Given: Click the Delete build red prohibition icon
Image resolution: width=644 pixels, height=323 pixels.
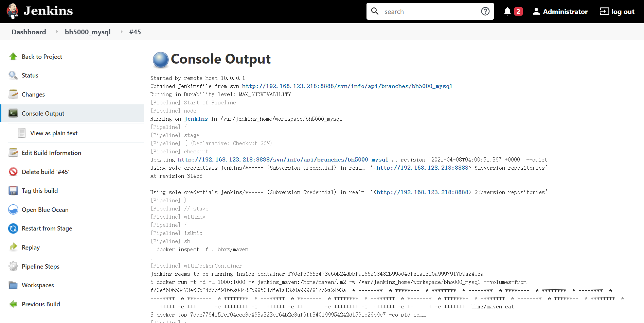Looking at the screenshot, I should (13, 172).
